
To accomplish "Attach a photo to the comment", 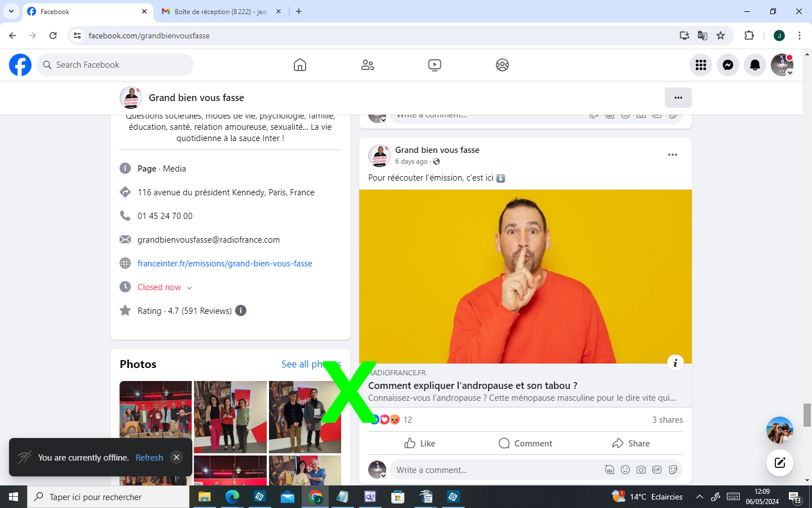I will coord(641,470).
